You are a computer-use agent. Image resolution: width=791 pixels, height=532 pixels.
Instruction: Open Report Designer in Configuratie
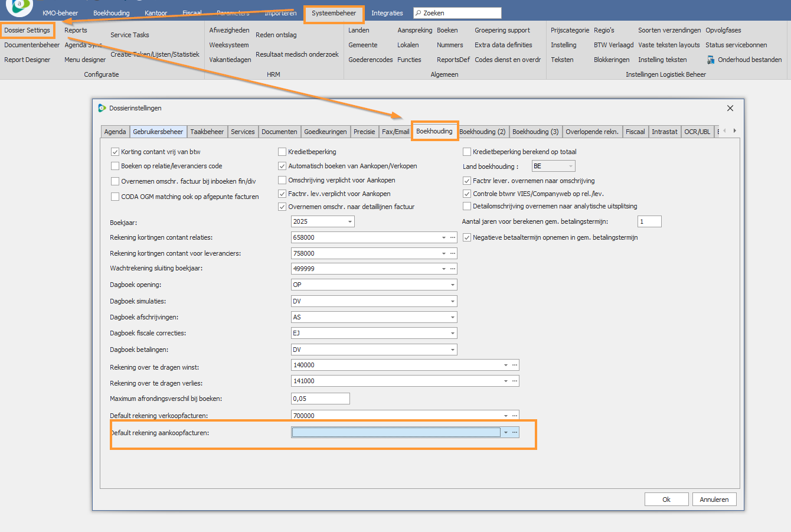pos(27,60)
